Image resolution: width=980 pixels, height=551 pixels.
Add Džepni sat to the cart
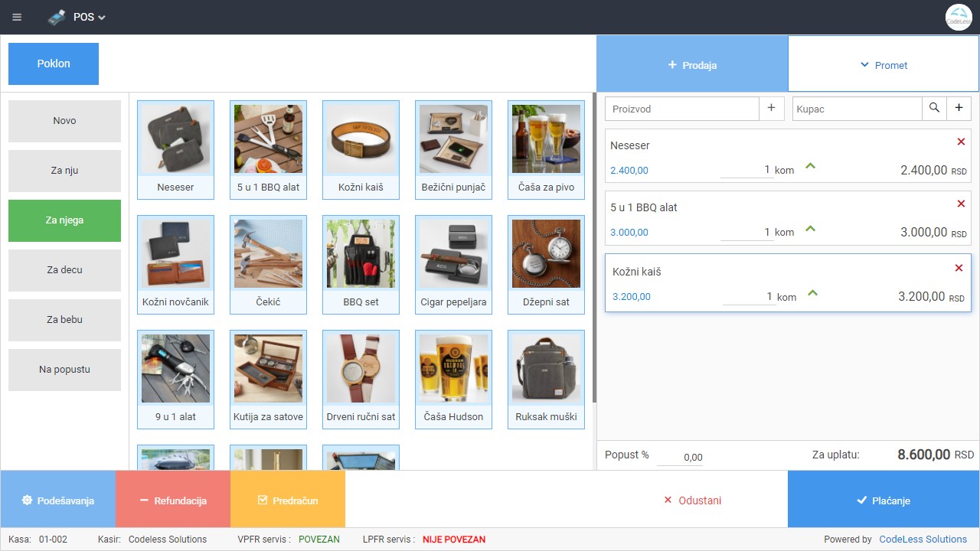pyautogui.click(x=546, y=265)
